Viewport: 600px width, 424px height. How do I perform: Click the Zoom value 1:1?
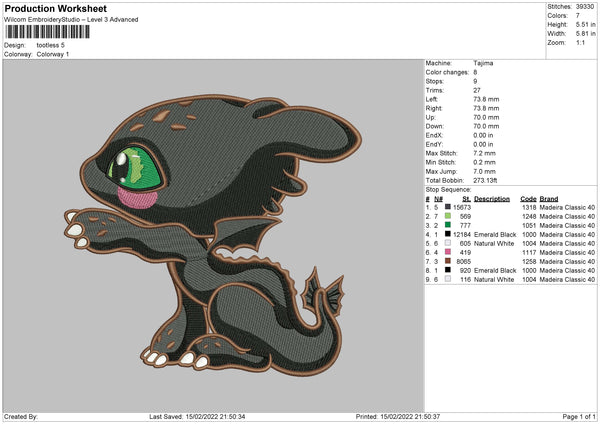[x=580, y=42]
